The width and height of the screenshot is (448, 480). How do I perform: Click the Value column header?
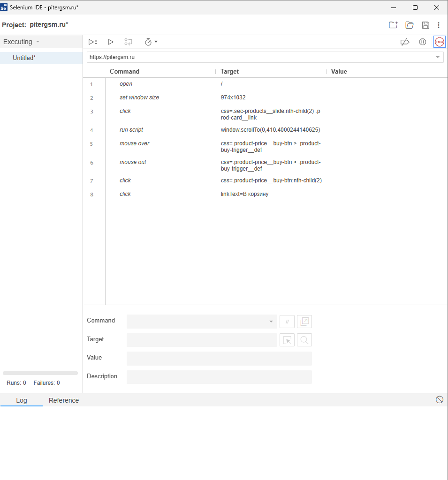click(339, 71)
